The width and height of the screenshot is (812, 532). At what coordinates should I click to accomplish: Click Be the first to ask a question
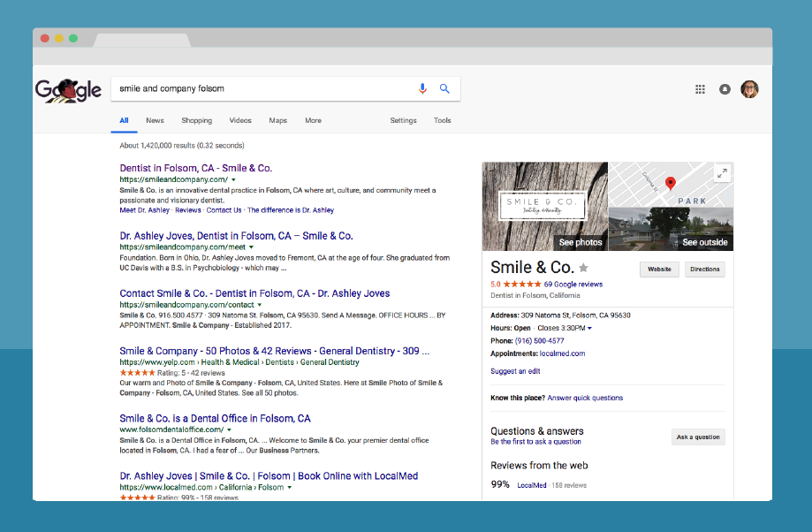click(x=536, y=442)
